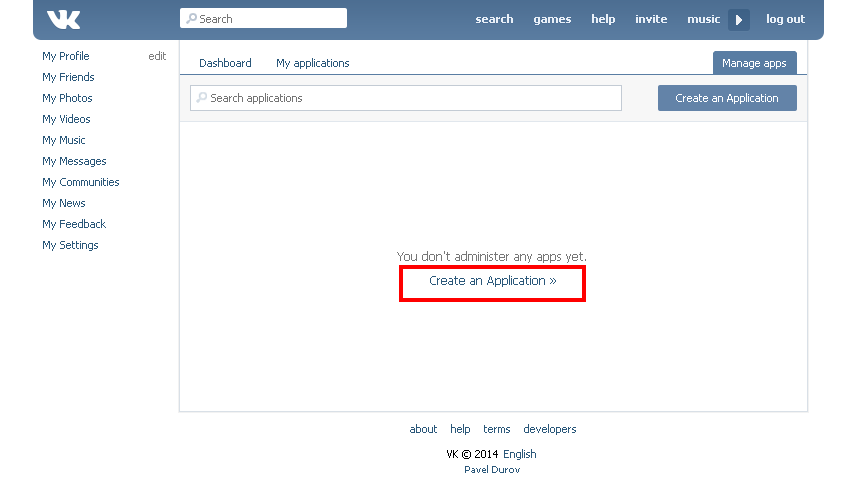The image size is (855, 502).
Task: Click the edit link beside My Profile
Action: tap(157, 56)
